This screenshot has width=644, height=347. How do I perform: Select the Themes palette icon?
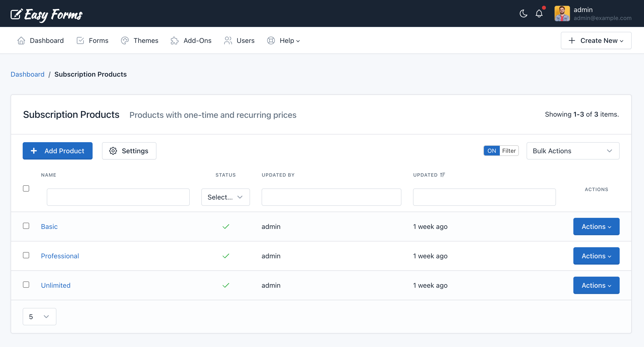point(125,40)
